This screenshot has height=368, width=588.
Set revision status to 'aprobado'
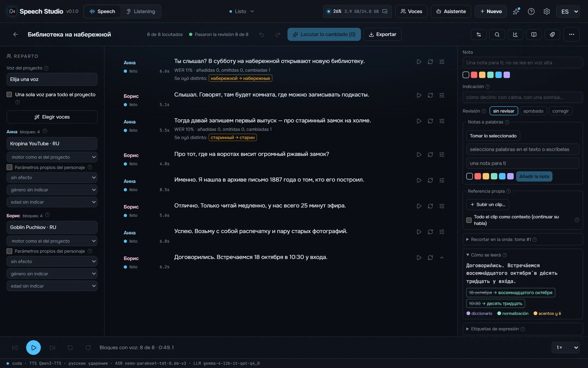[x=533, y=111]
